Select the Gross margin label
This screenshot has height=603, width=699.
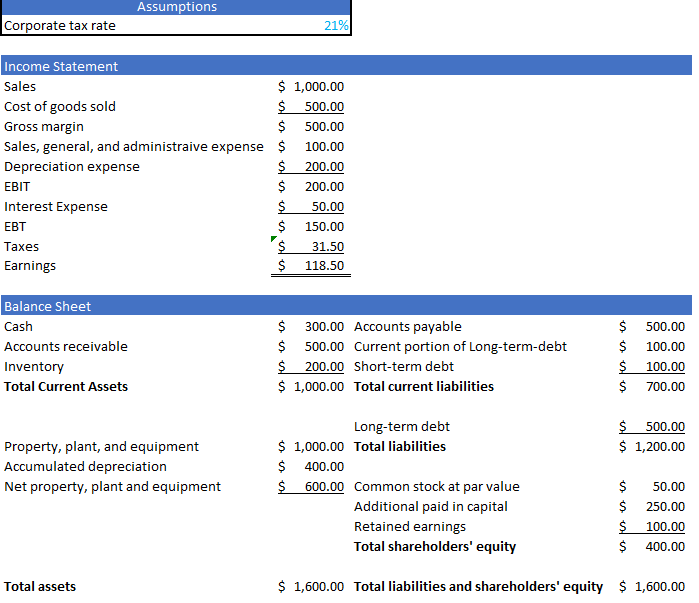[44, 127]
